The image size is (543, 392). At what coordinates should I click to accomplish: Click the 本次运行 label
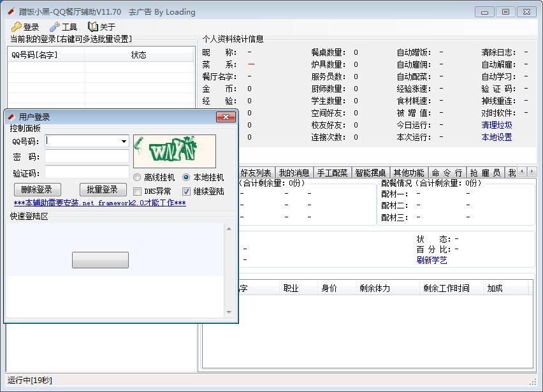[x=414, y=137]
